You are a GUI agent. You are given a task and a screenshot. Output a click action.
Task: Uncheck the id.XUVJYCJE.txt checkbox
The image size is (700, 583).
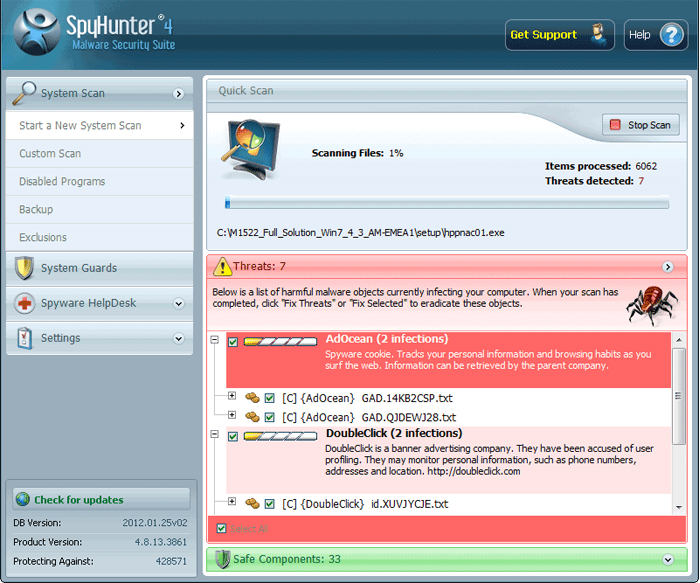269,504
